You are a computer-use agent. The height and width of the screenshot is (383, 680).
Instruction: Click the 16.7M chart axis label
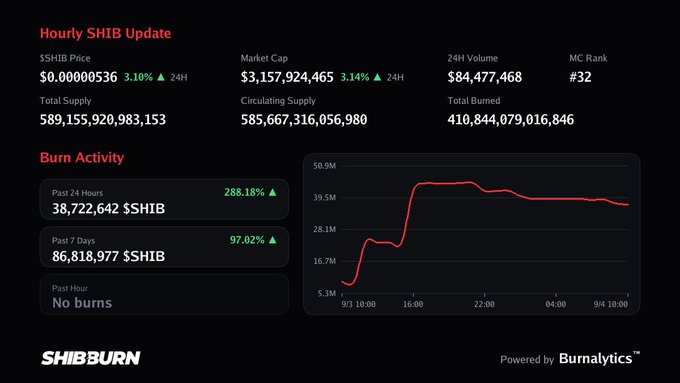tap(324, 261)
